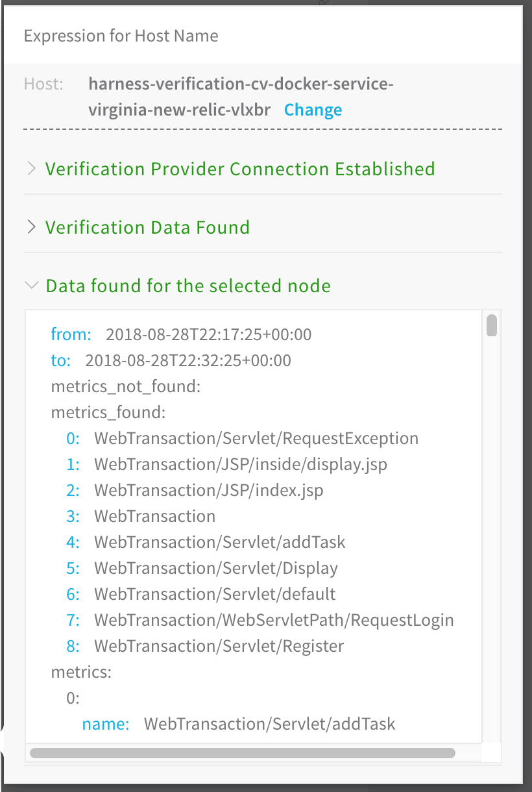Click the Expression for Host Name header

point(121,36)
